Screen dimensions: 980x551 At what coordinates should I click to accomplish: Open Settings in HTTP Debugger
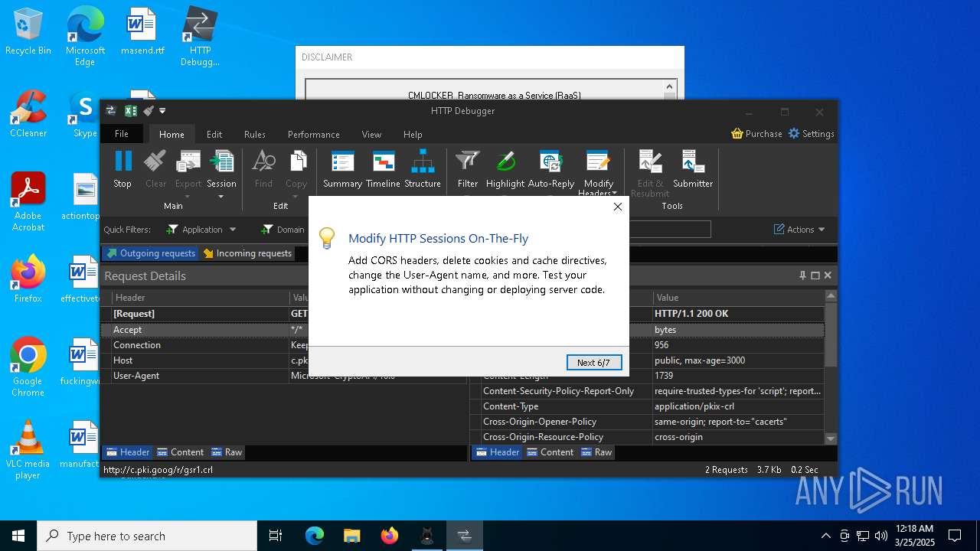(811, 133)
